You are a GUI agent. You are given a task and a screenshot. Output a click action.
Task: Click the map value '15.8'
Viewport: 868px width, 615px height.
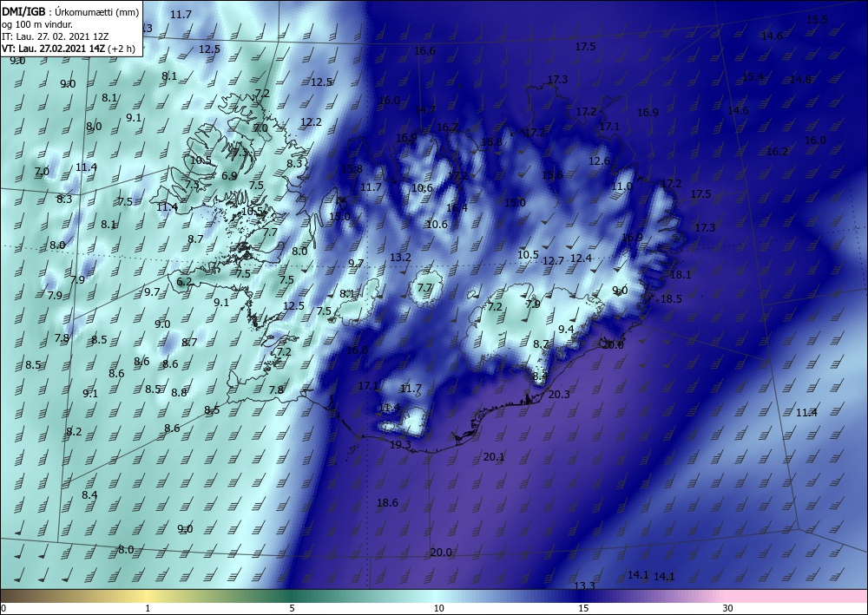pos(352,169)
